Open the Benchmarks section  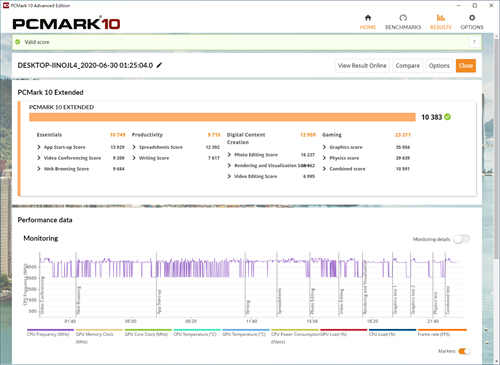[403, 22]
